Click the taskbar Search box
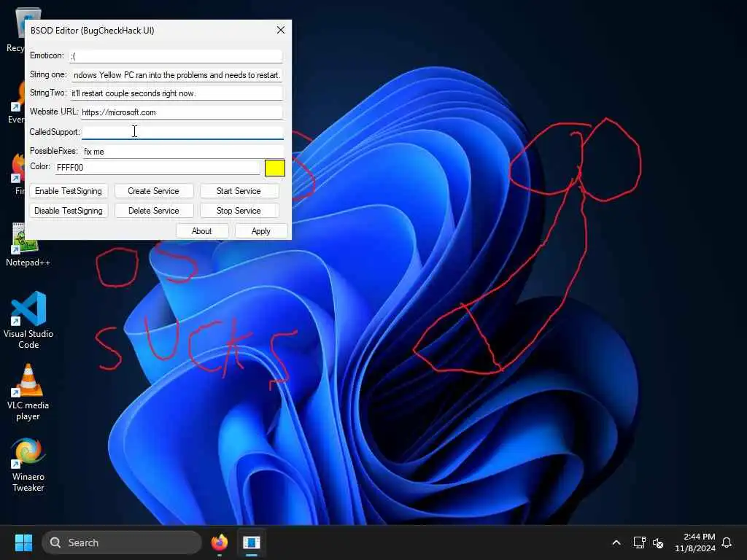The width and height of the screenshot is (747, 560). coord(122,542)
